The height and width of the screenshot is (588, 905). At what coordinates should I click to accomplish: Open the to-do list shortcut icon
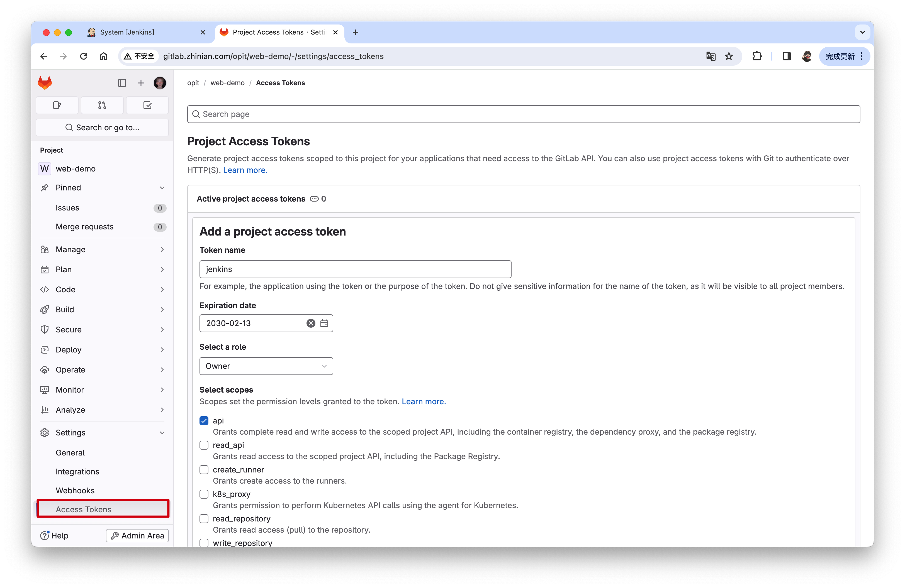pyautogui.click(x=147, y=105)
